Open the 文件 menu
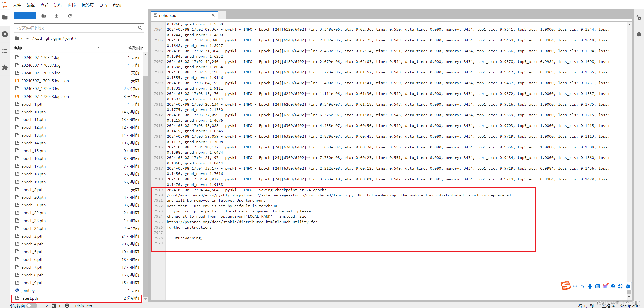644x308 pixels. [x=17, y=5]
